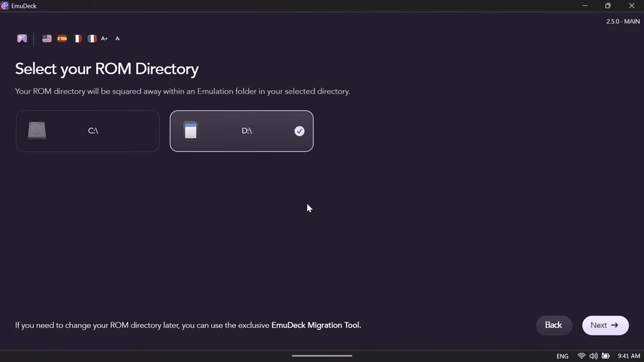Click the EmuDeck title bar label
644x362 pixels.
(24, 6)
